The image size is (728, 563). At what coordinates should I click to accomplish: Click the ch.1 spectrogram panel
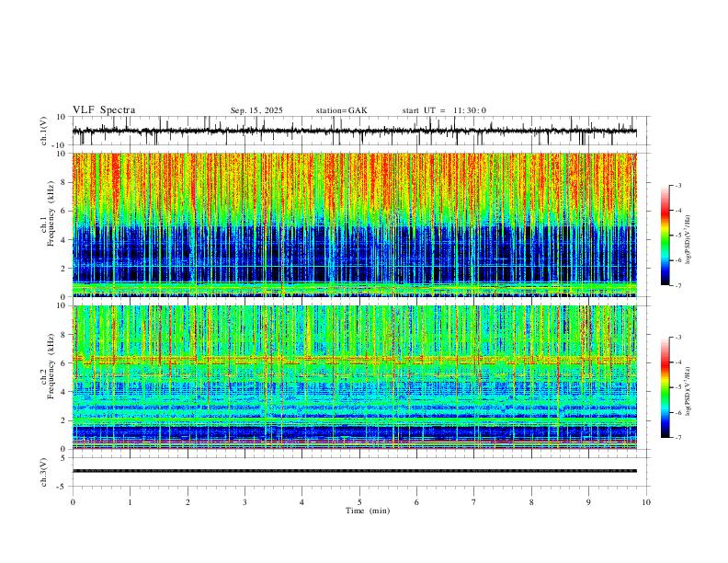(x=354, y=224)
